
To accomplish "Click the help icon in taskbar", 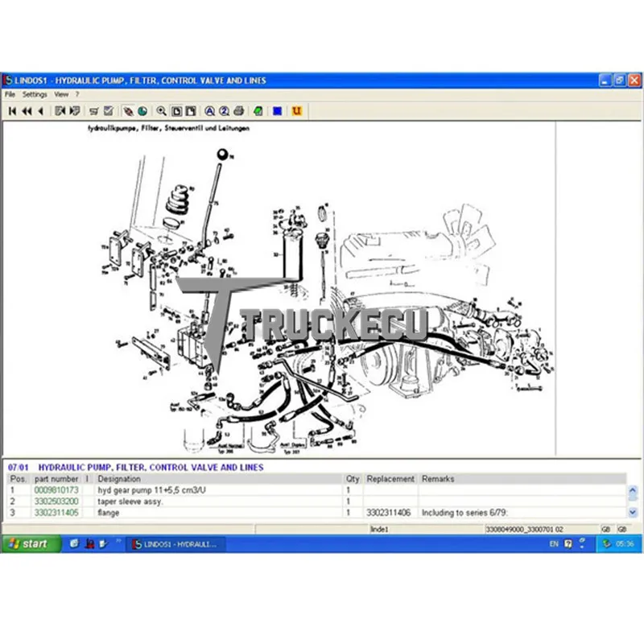I will (568, 544).
